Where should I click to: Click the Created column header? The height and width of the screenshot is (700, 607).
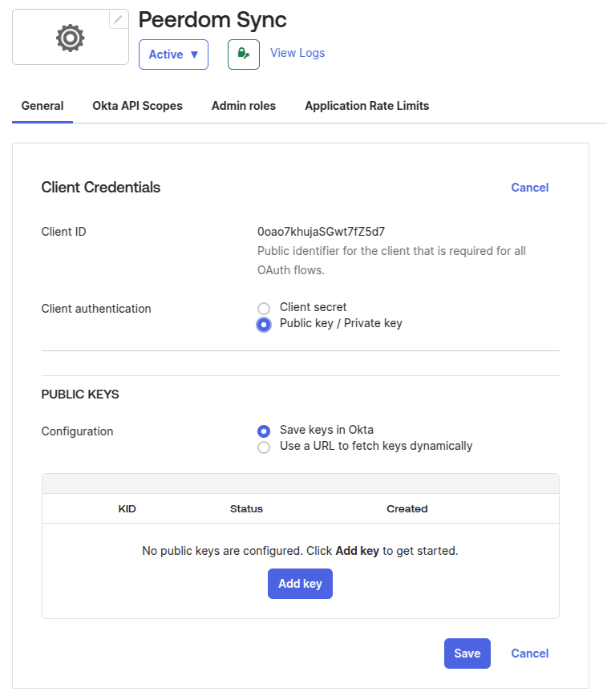[407, 509]
